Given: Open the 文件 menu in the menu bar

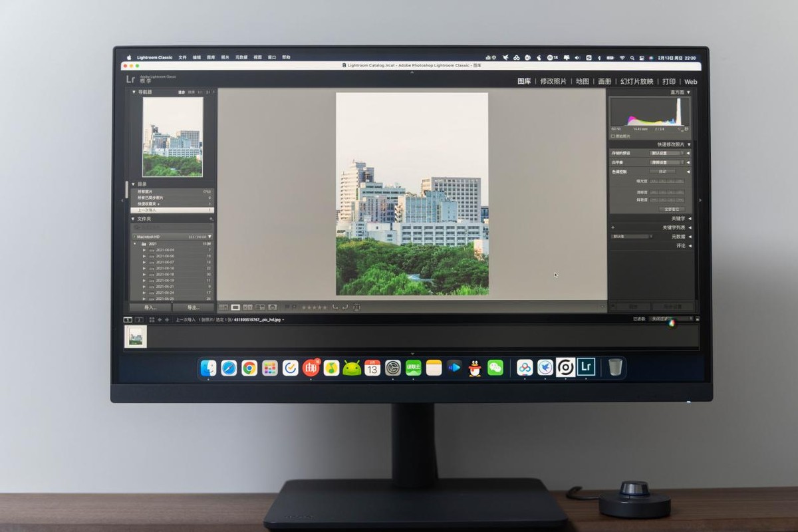Looking at the screenshot, I should pos(182,58).
